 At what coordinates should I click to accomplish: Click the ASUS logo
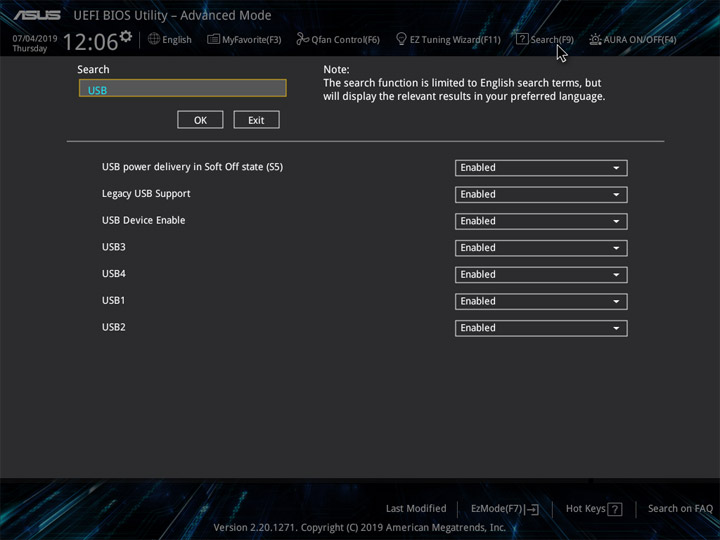(37, 16)
